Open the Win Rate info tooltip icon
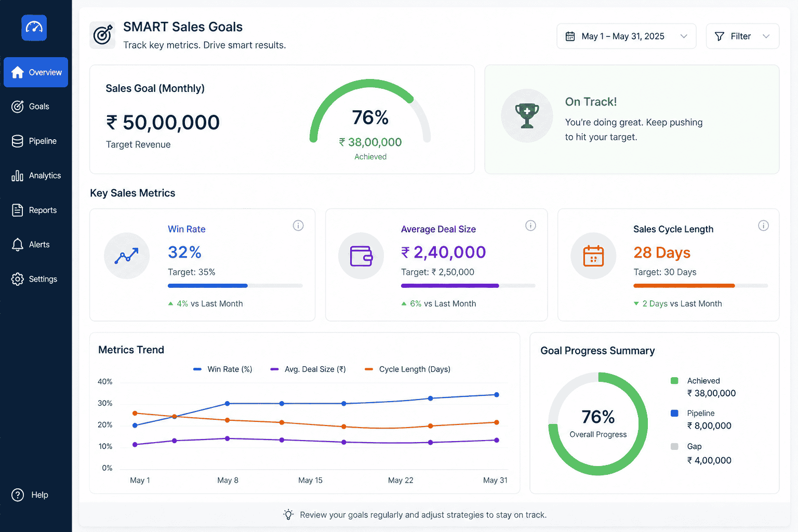 (x=298, y=225)
